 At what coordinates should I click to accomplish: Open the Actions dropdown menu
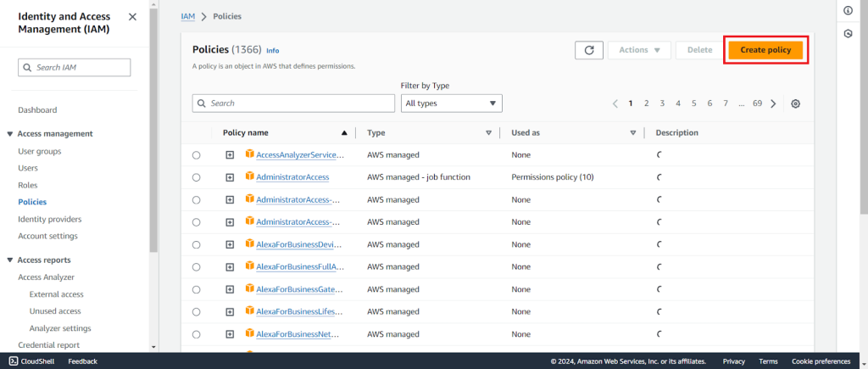point(639,50)
